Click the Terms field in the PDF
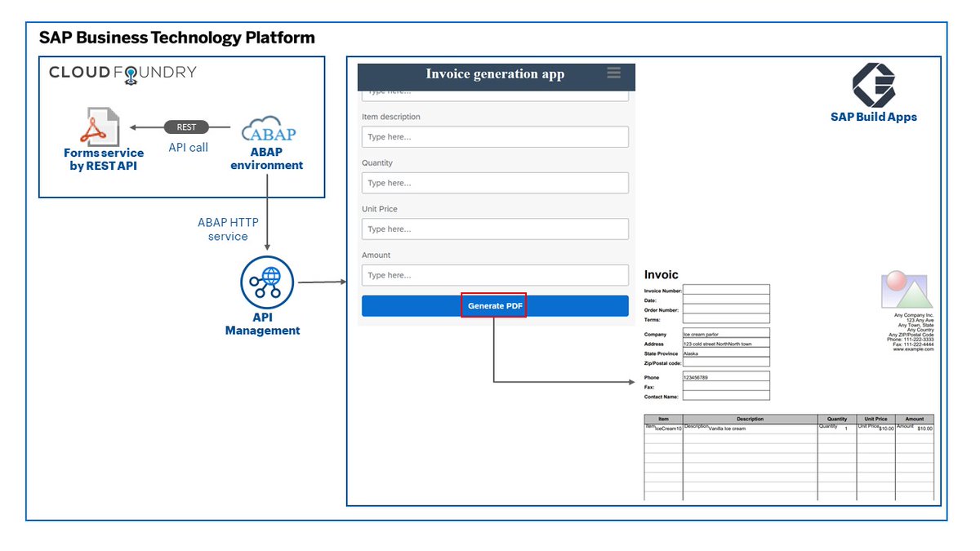Viewport: 980px width, 551px height. (726, 318)
